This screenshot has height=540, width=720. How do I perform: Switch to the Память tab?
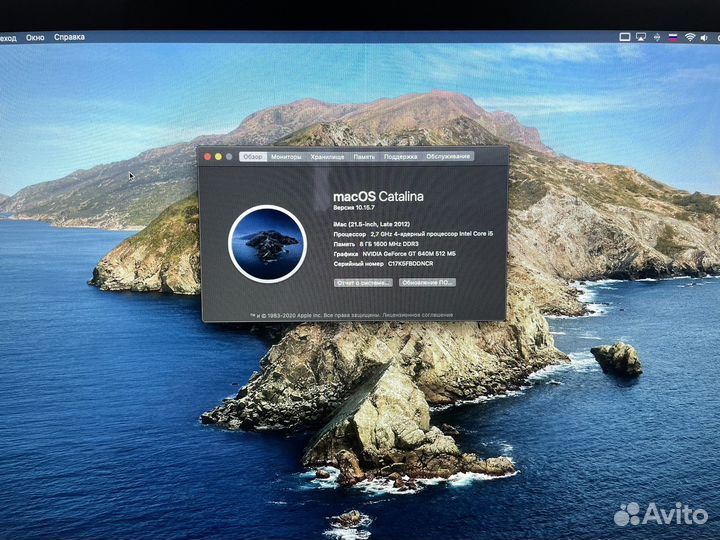click(x=364, y=157)
